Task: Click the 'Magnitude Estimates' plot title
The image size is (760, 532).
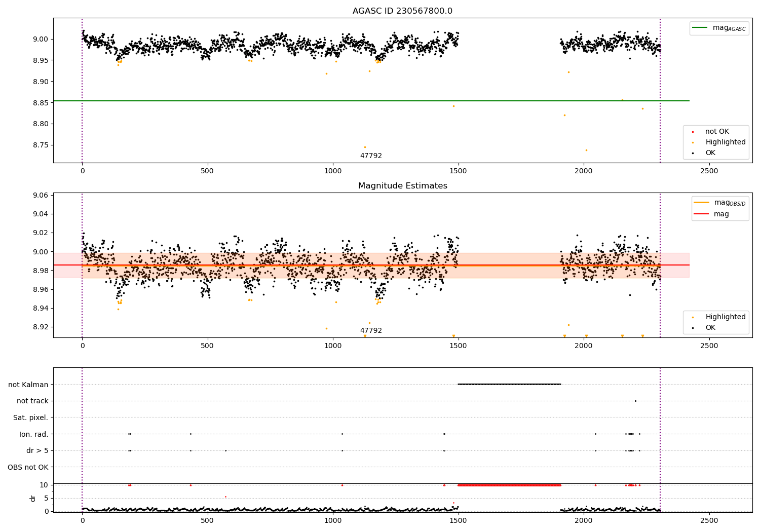Action: (402, 186)
